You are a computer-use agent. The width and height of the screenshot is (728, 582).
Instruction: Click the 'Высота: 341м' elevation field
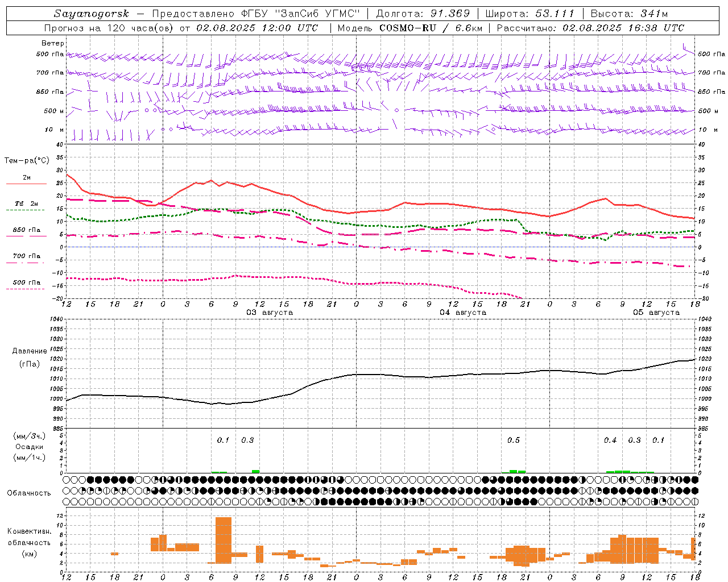629,14
